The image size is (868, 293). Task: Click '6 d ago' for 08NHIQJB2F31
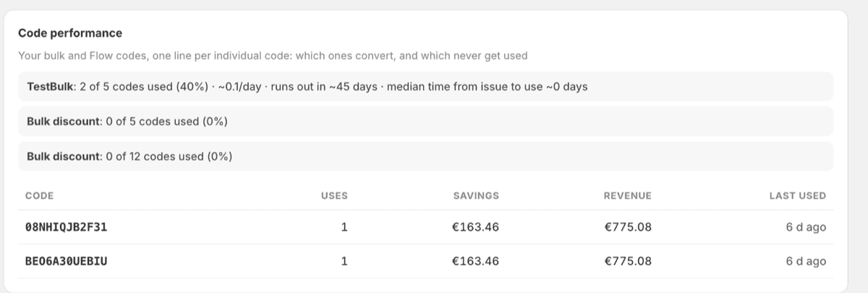[806, 227]
